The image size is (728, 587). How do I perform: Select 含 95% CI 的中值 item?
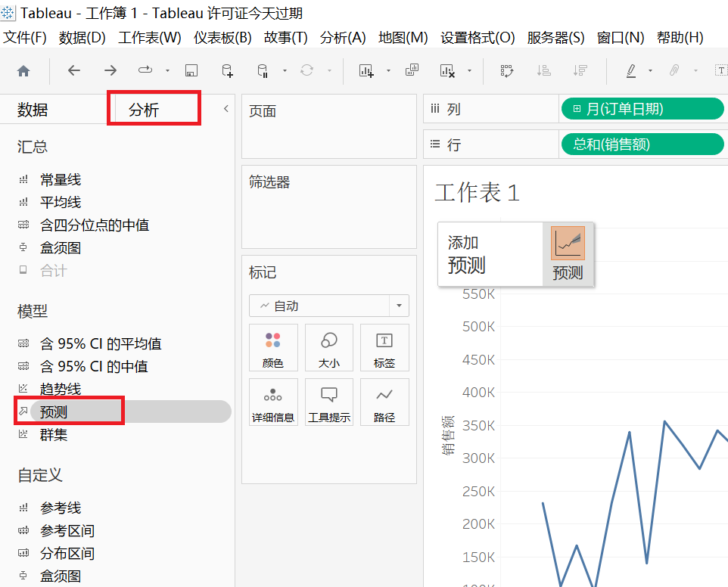click(x=94, y=367)
